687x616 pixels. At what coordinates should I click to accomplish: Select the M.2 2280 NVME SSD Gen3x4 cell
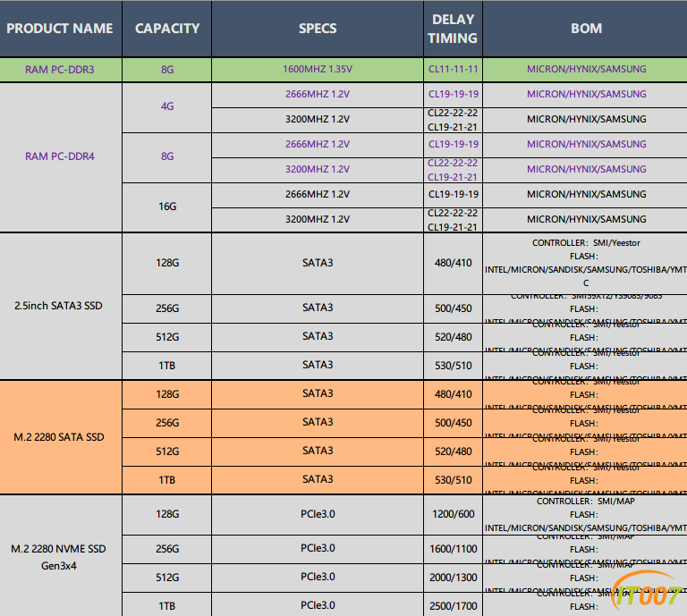[61, 556]
